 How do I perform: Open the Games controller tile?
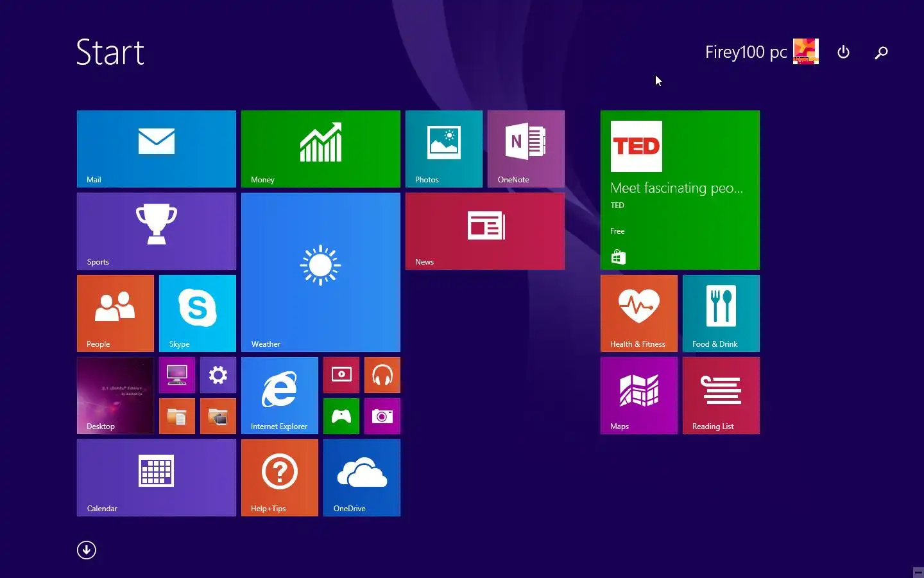(341, 416)
